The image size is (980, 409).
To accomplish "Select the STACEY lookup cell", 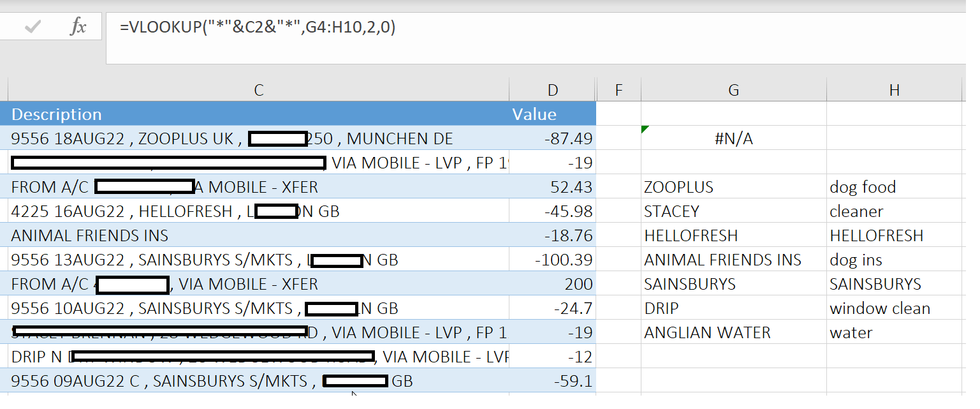I will (733, 211).
